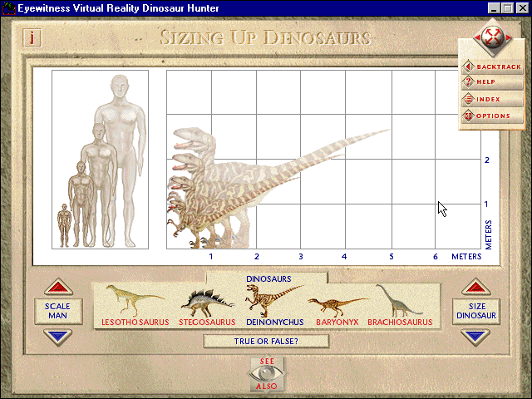Open the Dinosaurs tab

[268, 278]
